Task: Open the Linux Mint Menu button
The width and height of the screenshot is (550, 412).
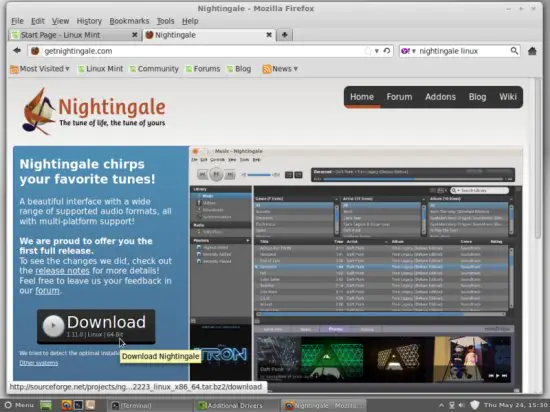Action: click(x=20, y=405)
